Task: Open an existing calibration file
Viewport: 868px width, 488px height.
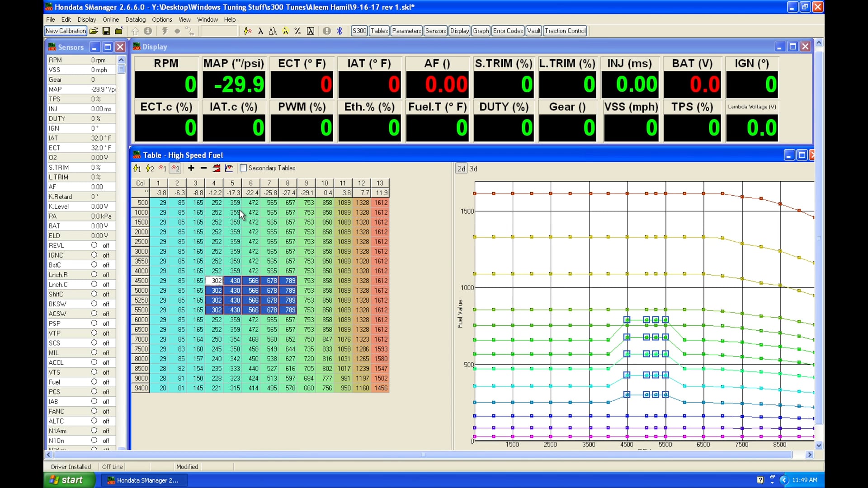Action: pyautogui.click(x=94, y=31)
